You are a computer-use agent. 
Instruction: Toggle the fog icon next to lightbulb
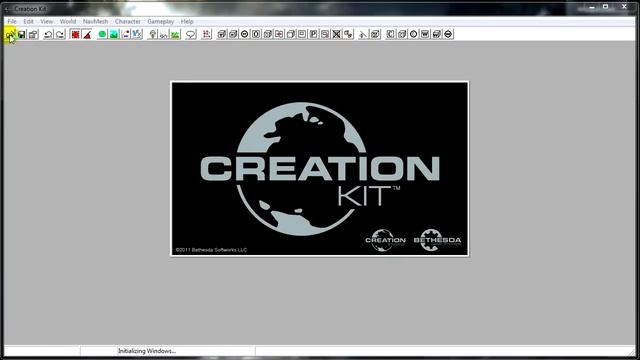164,34
